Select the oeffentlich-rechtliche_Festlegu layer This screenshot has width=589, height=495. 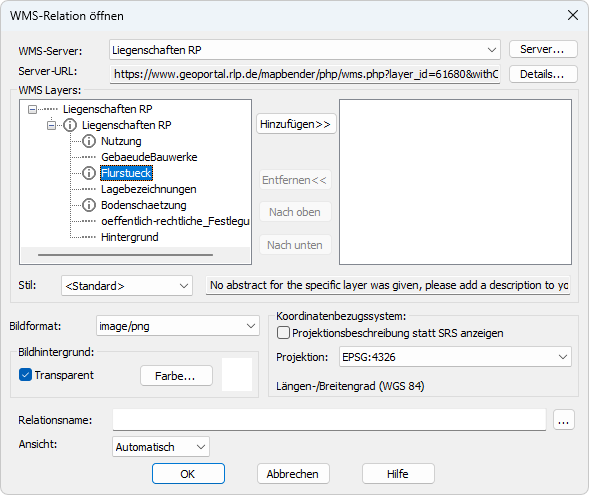point(175,221)
